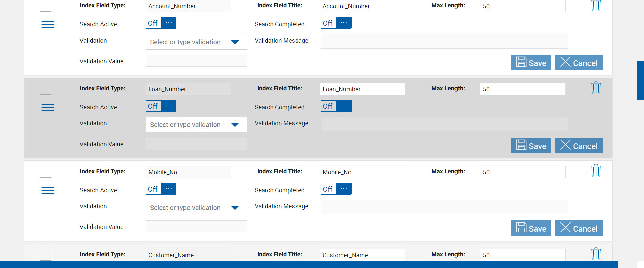Click the vertical scrollbar thumb on the right
Image resolution: width=644 pixels, height=268 pixels.
click(x=640, y=80)
